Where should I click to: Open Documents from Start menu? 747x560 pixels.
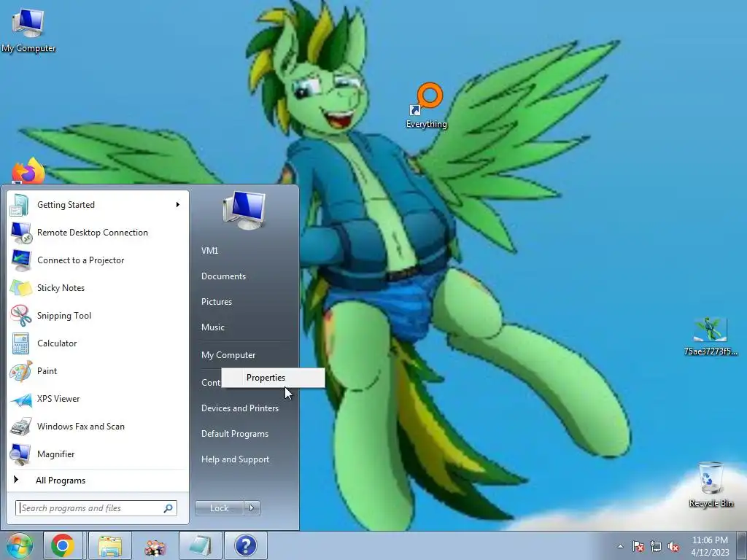[223, 276]
